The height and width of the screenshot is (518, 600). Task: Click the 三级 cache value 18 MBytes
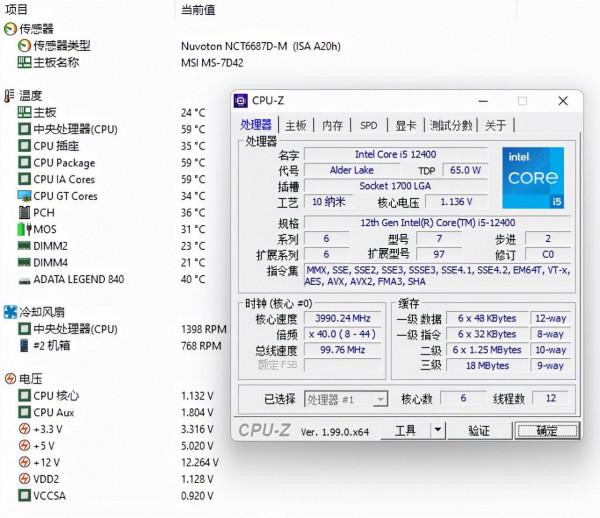pos(488,365)
